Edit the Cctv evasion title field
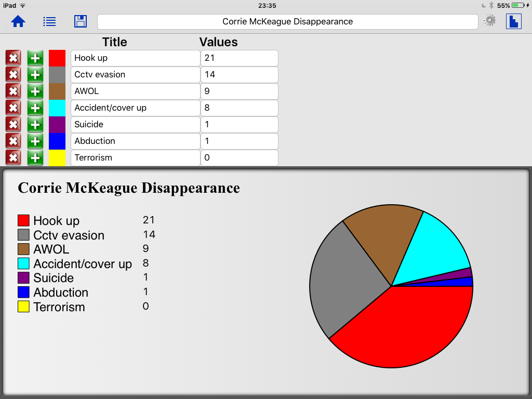 135,75
